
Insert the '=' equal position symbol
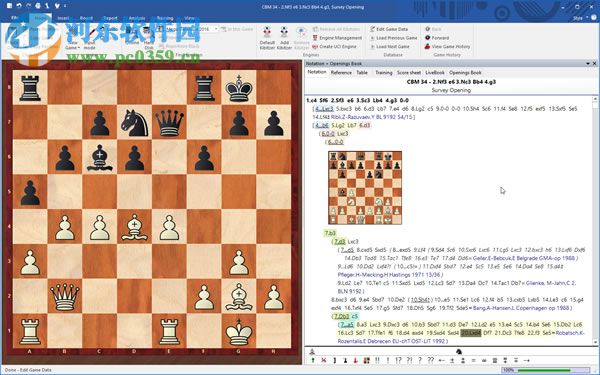(x=473, y=360)
